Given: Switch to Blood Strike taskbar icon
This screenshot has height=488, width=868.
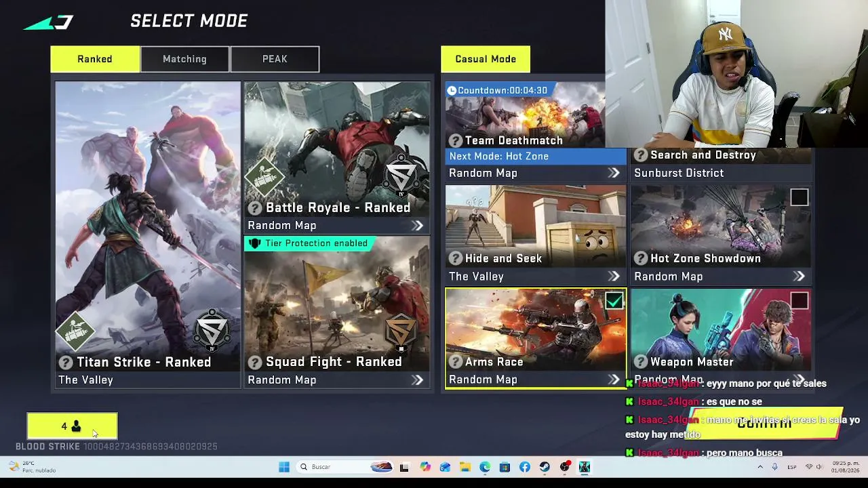Looking at the screenshot, I should [585, 467].
